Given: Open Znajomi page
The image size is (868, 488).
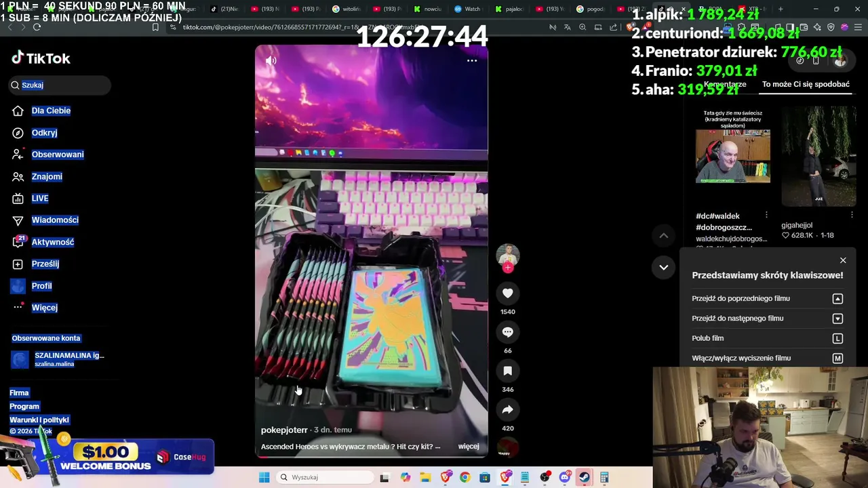Looking at the screenshot, I should pyautogui.click(x=47, y=176).
